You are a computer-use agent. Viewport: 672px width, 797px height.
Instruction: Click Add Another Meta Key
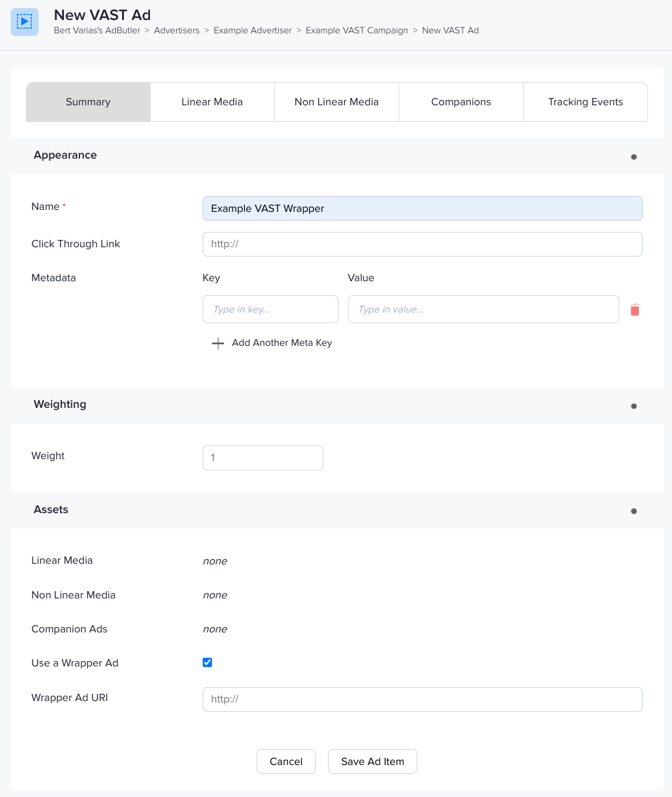click(x=281, y=343)
